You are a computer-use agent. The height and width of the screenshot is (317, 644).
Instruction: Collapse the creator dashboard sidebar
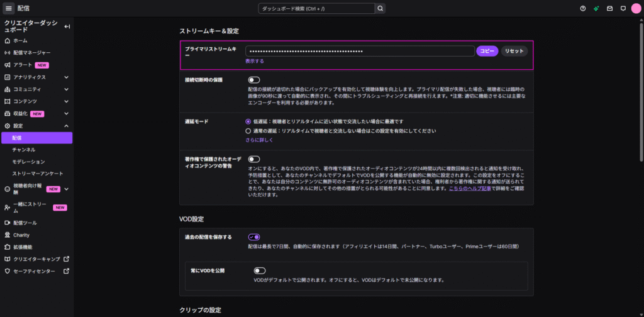[67, 26]
